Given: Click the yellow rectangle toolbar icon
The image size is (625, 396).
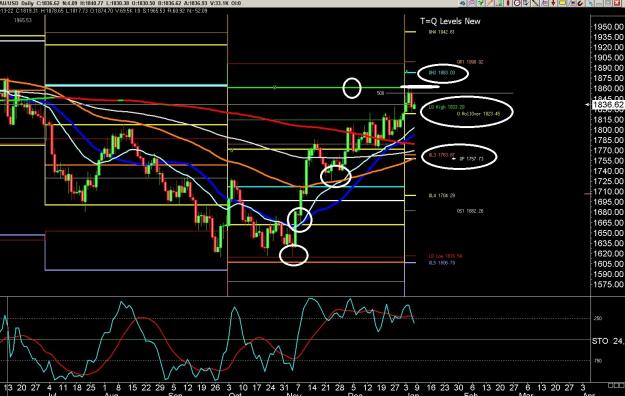Looking at the screenshot, I should (x=562, y=3).
